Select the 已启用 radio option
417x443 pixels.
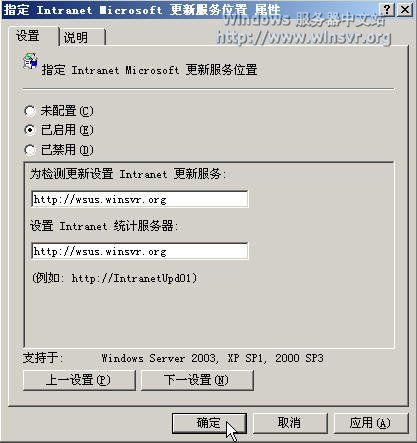coord(30,130)
